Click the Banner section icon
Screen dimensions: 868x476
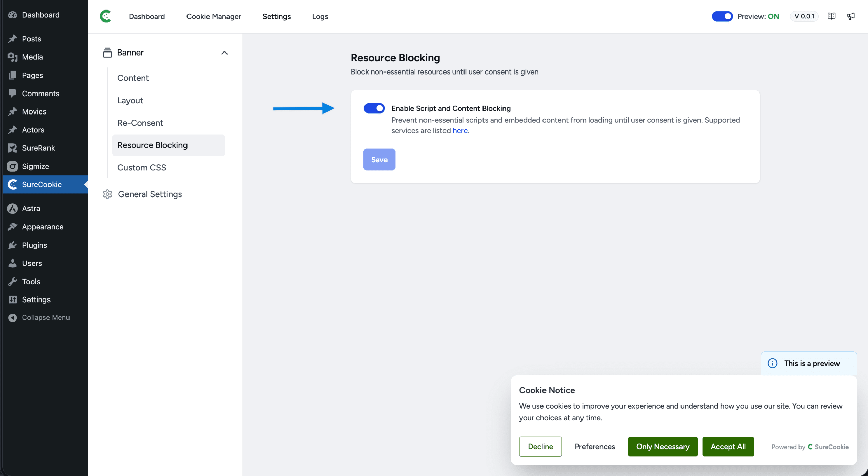point(107,53)
